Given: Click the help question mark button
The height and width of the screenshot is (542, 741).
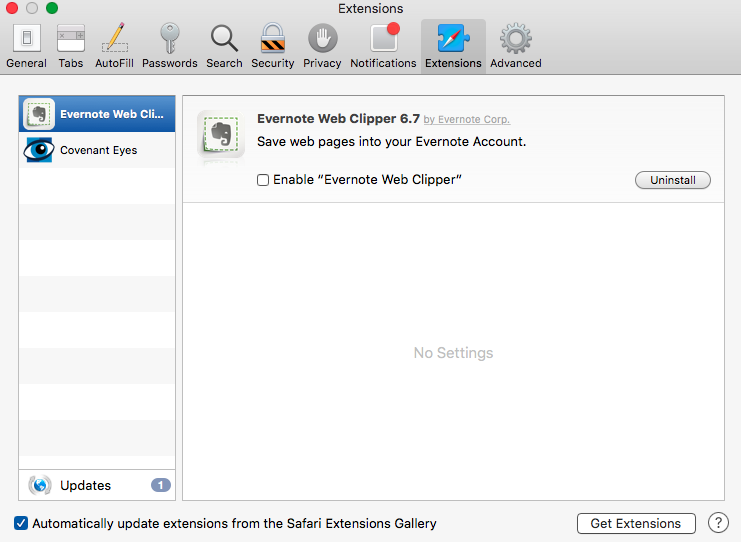Looking at the screenshot, I should tap(718, 523).
